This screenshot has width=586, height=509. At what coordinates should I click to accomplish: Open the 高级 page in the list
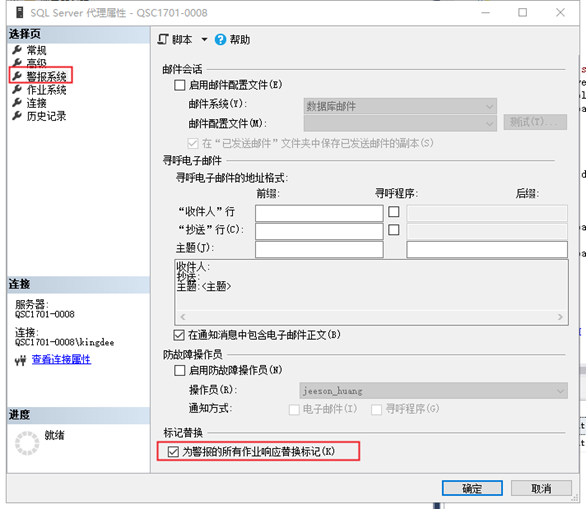[36, 63]
